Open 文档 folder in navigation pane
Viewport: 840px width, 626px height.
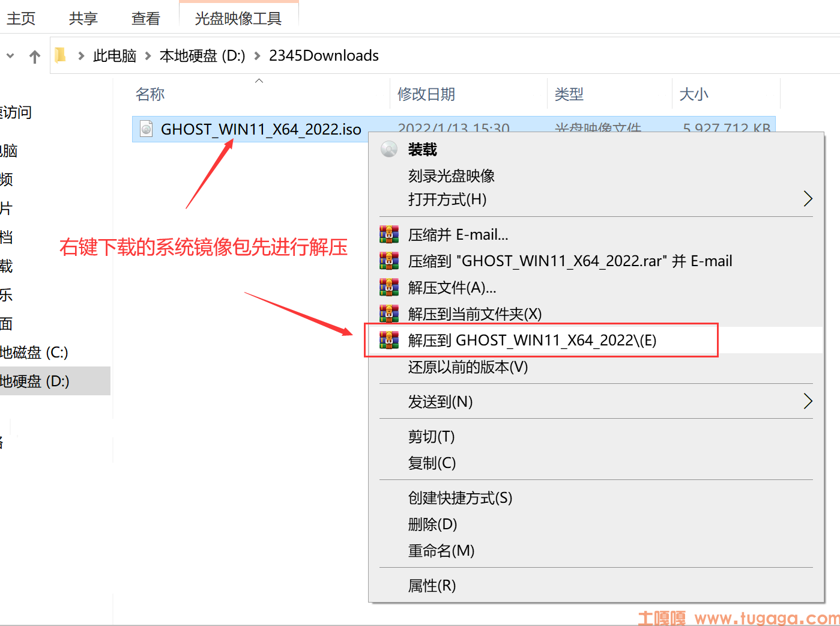click(7, 237)
